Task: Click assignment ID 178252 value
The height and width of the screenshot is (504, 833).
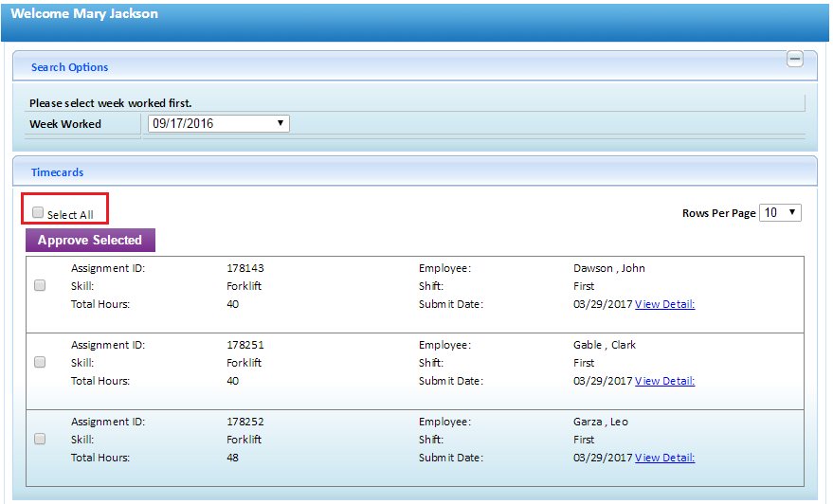Action: pos(245,422)
